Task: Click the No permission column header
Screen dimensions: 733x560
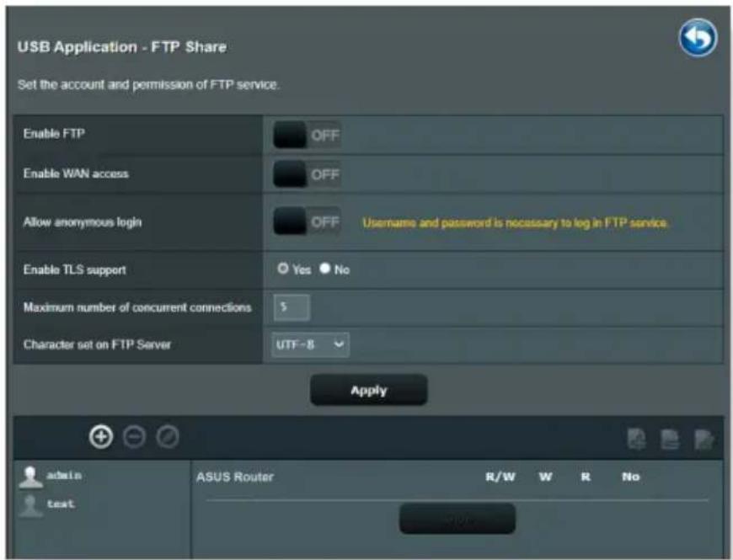Action: pos(630,477)
